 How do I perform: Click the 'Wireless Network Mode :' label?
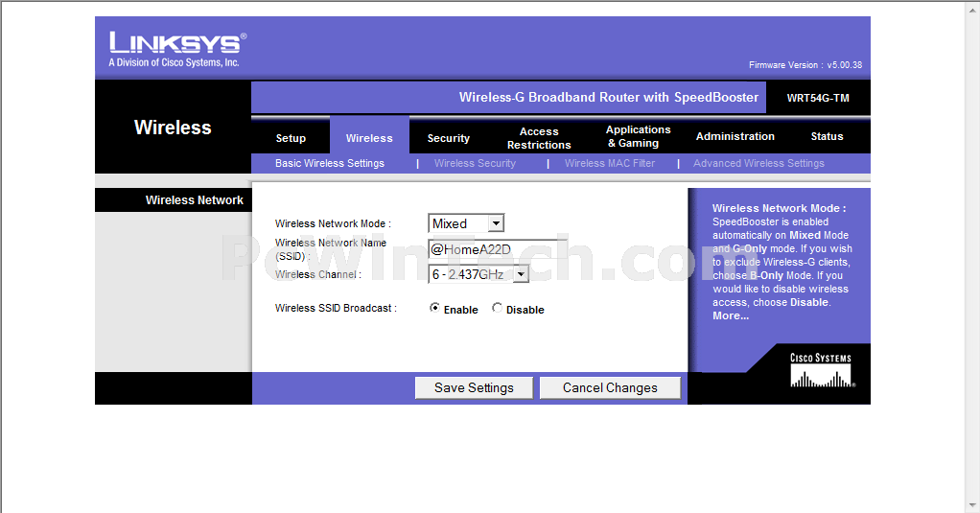click(333, 223)
